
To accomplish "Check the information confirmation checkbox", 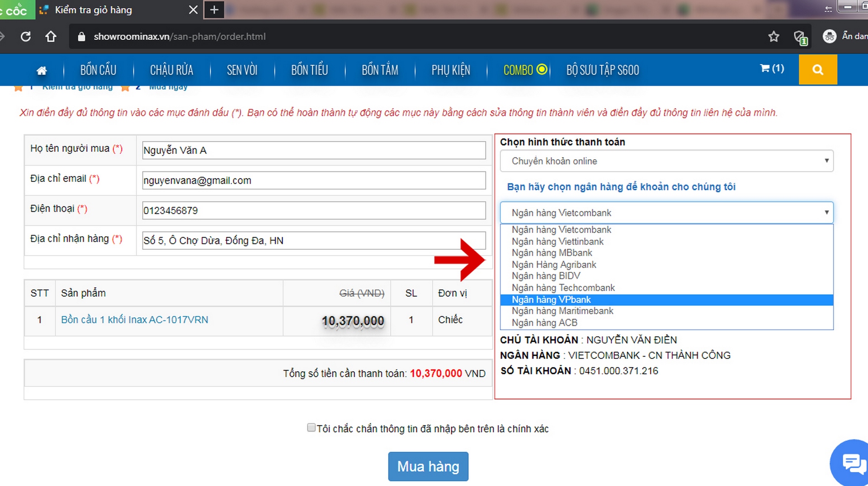I will coord(311,428).
